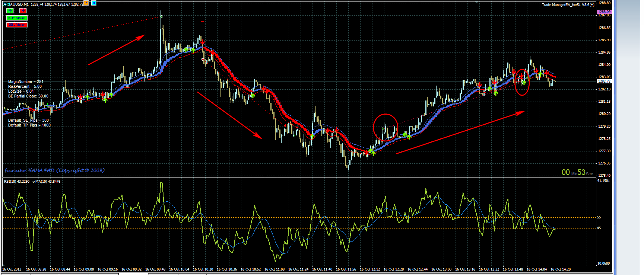Click the 1275.40 price scale value
This screenshot has width=644, height=275.
[604, 175]
